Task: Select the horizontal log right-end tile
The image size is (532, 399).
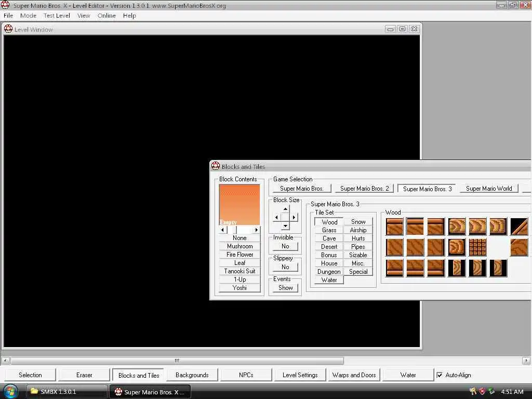Action: [498, 227]
